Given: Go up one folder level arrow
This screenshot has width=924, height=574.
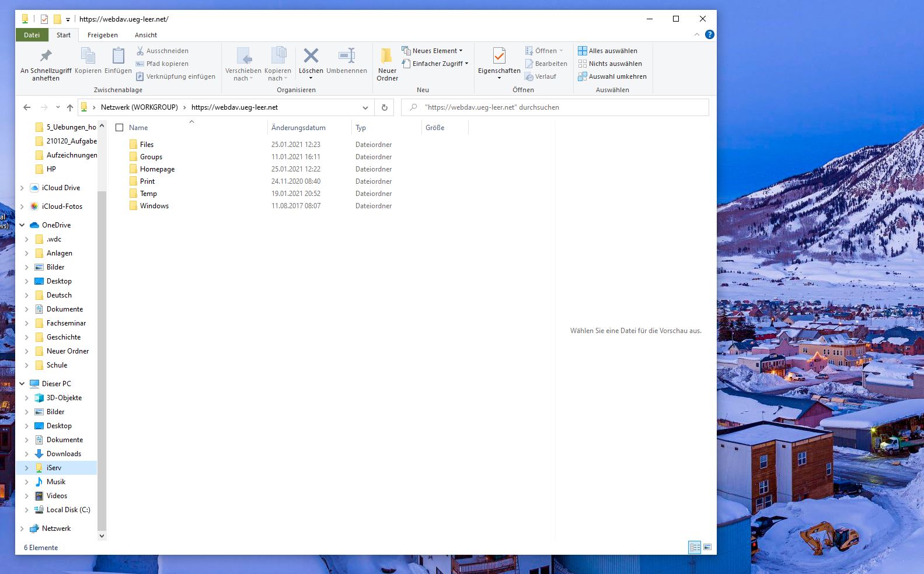Looking at the screenshot, I should 70,107.
